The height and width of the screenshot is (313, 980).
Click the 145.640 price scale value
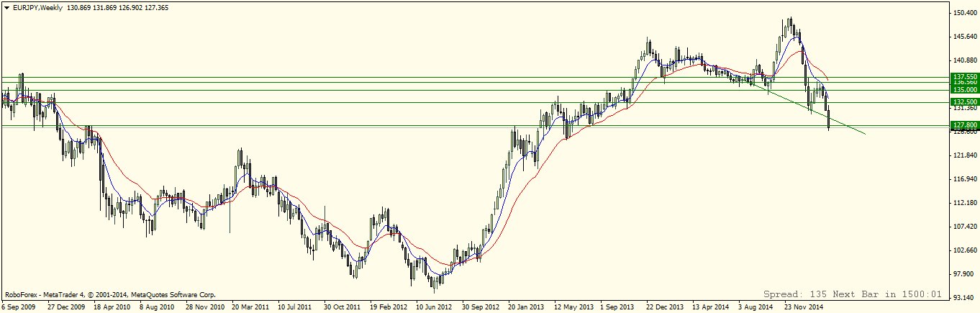[965, 37]
